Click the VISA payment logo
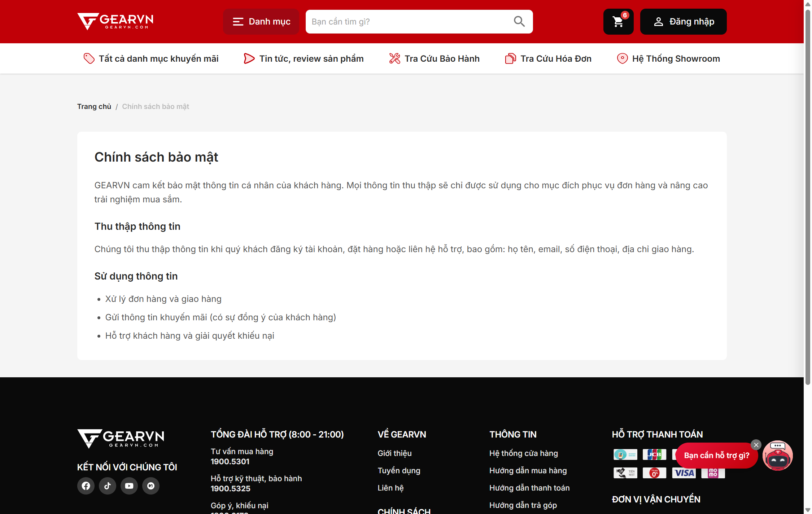This screenshot has height=514, width=812. click(x=684, y=473)
